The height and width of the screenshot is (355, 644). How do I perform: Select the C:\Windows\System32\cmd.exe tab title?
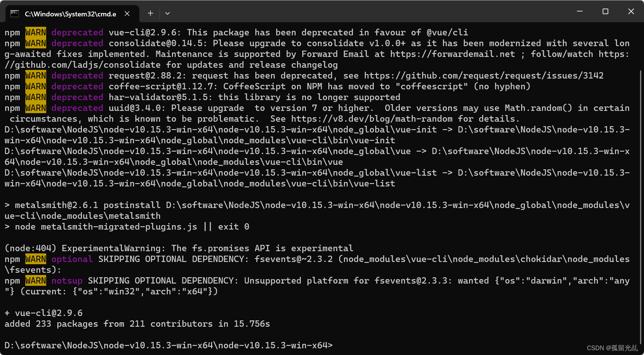pyautogui.click(x=70, y=14)
